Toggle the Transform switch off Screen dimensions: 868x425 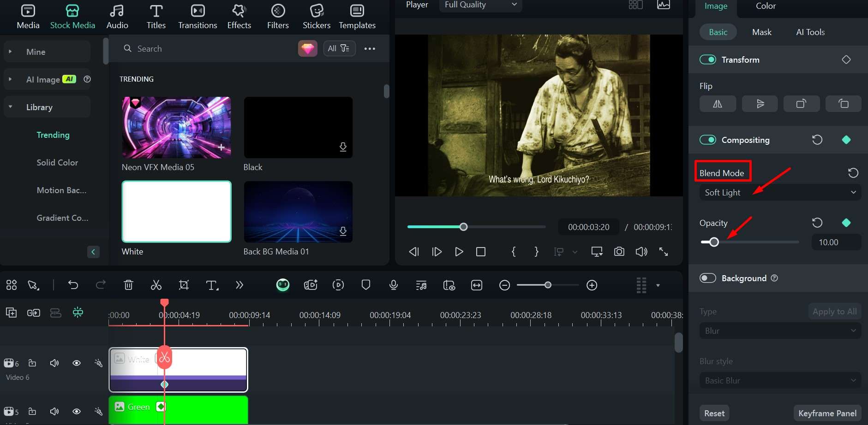point(707,59)
